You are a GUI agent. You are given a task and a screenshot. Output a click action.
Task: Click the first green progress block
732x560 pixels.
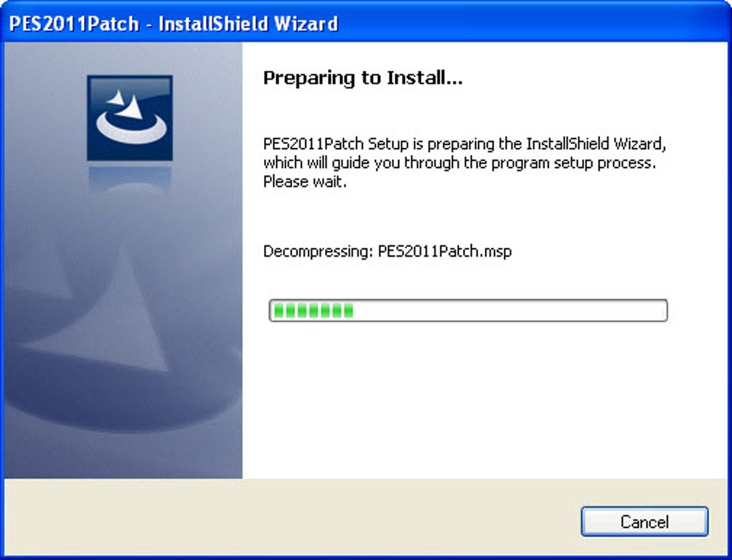[278, 310]
